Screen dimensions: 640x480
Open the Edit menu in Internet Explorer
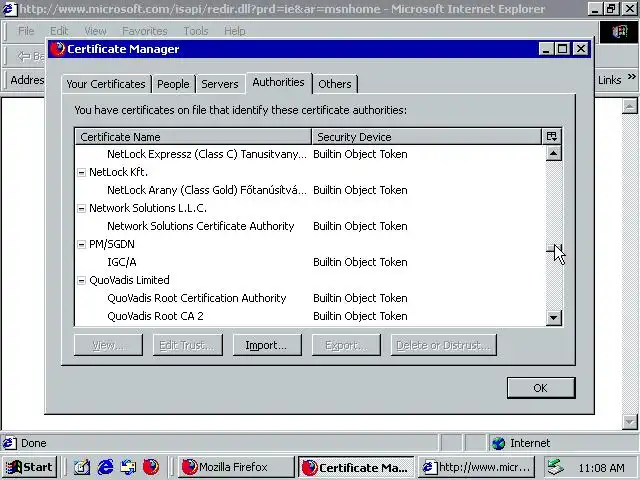[59, 31]
